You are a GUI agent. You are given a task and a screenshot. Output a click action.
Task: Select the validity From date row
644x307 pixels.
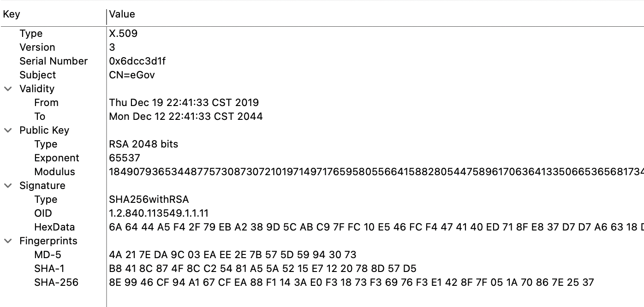coord(184,103)
